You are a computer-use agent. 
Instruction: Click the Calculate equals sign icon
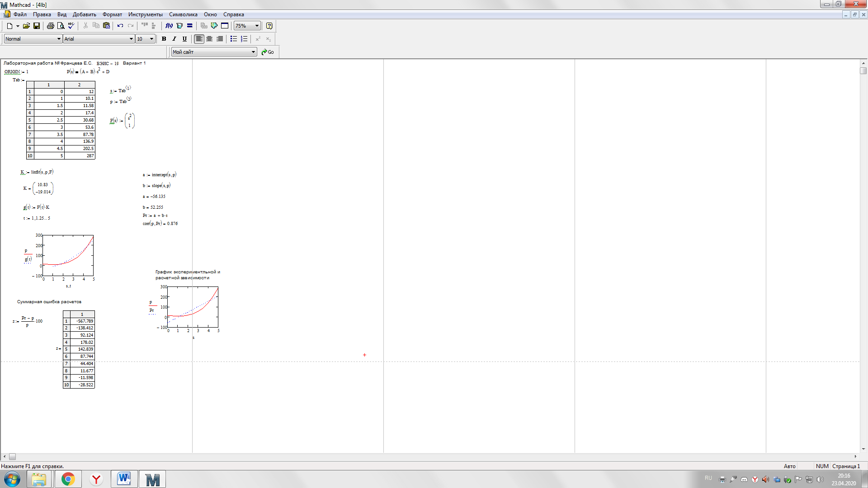pos(190,26)
